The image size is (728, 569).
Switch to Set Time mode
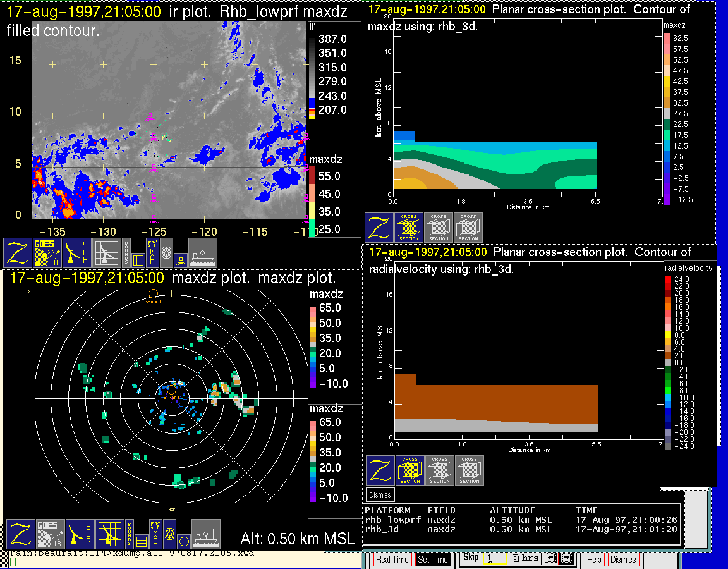433,560
